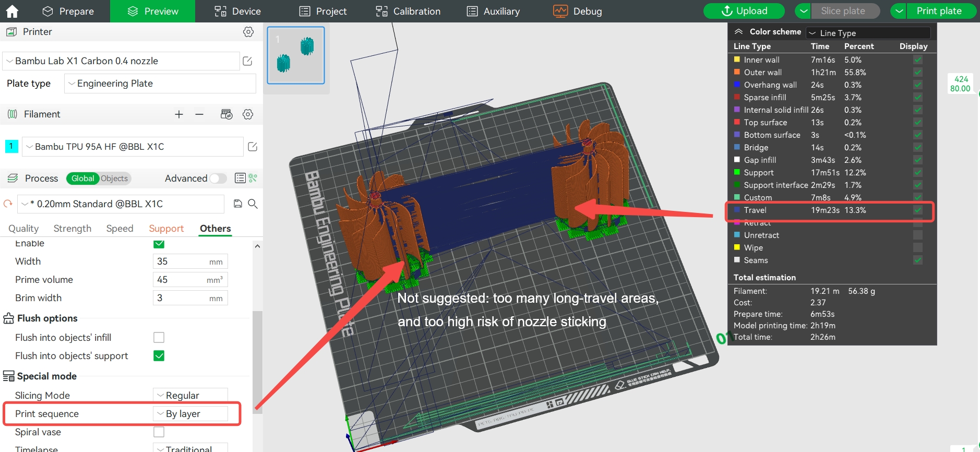Open the Support settings tab
The width and height of the screenshot is (980, 452).
click(x=166, y=229)
